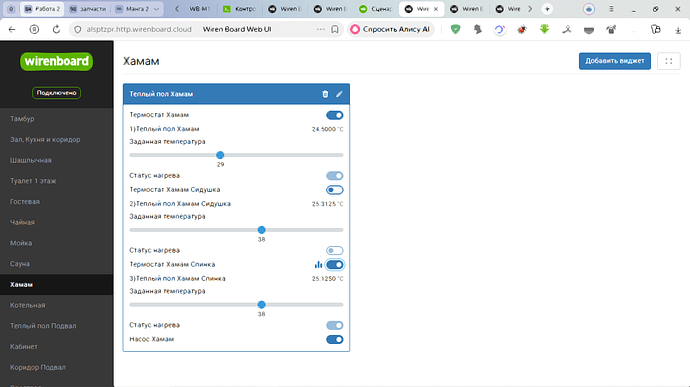Adjust Теплый пол Хамам slider set at 29
The width and height of the screenshot is (690, 387).
pos(220,155)
